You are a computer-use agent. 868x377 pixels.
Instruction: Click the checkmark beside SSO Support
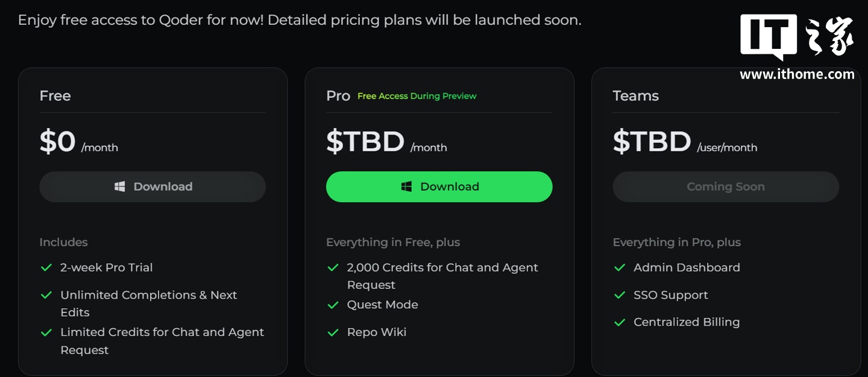point(620,295)
